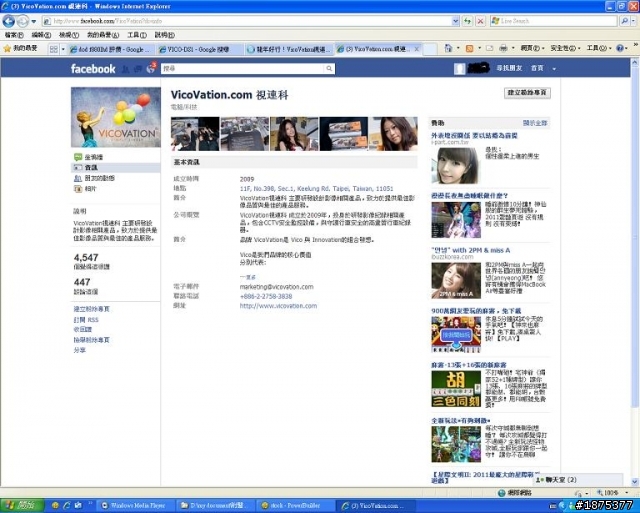Open the Safety (S) dropdown in command bar

565,49
